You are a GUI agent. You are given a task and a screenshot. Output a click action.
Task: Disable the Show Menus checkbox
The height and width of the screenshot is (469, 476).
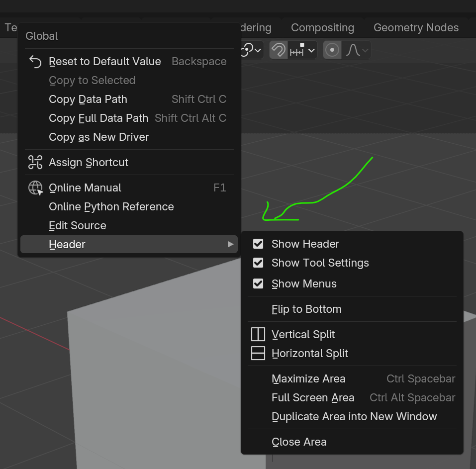[x=258, y=283]
